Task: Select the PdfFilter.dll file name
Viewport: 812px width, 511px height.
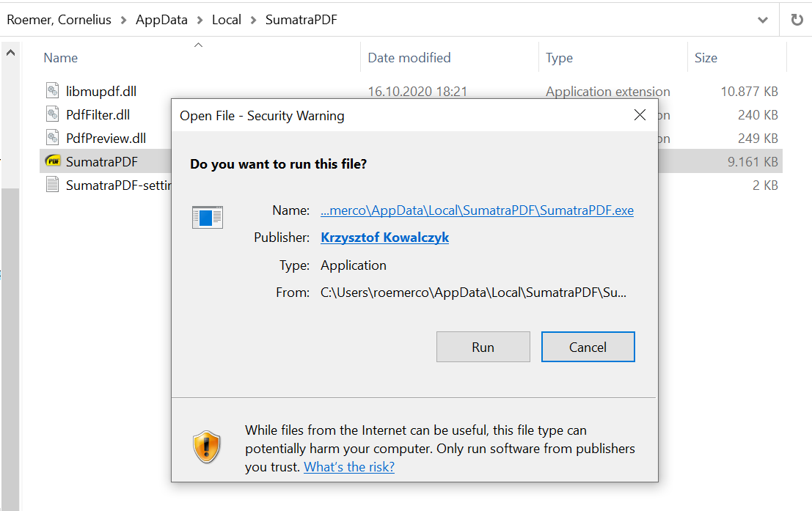Action: coord(98,114)
